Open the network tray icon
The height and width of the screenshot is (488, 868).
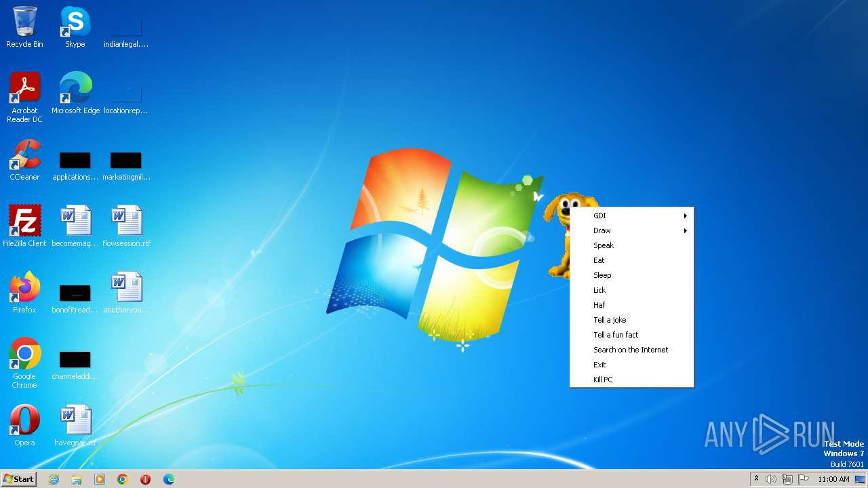pyautogui.click(x=787, y=479)
